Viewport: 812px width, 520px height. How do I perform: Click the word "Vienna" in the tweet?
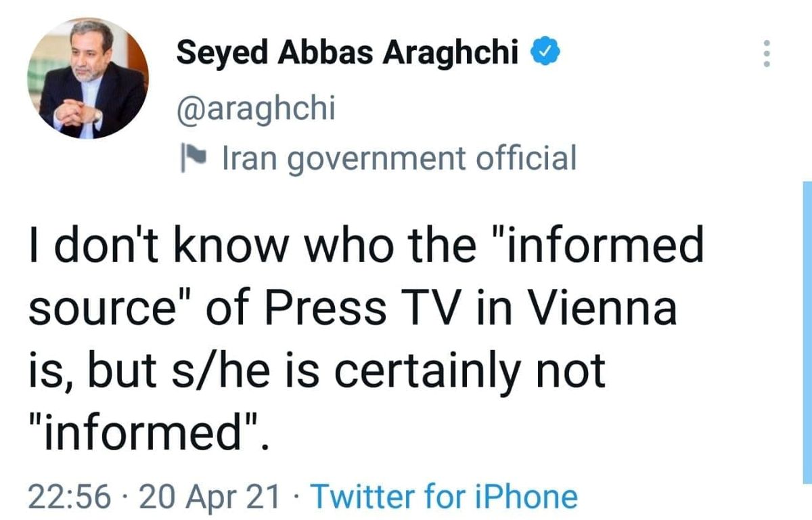pyautogui.click(x=604, y=309)
